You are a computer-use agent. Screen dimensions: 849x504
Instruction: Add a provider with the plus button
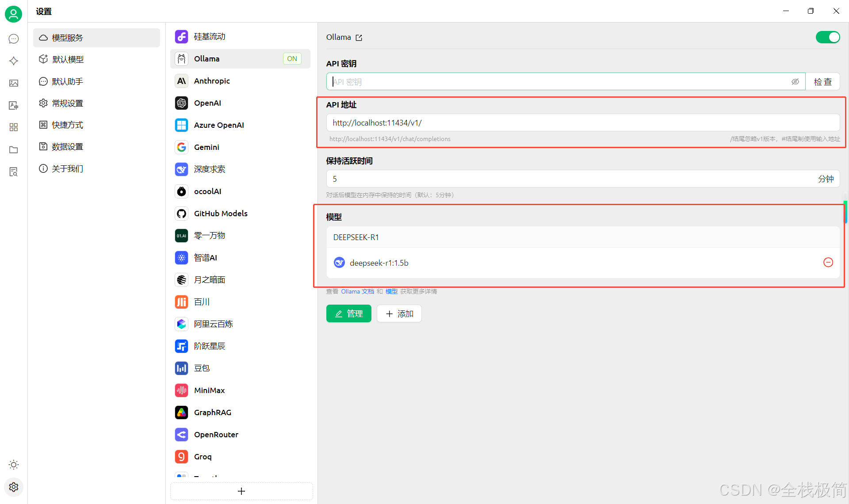[241, 491]
